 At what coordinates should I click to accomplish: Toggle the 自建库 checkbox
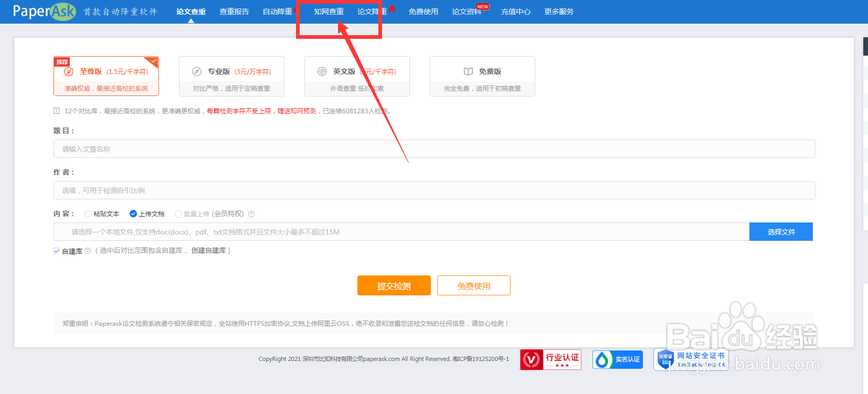(x=57, y=251)
